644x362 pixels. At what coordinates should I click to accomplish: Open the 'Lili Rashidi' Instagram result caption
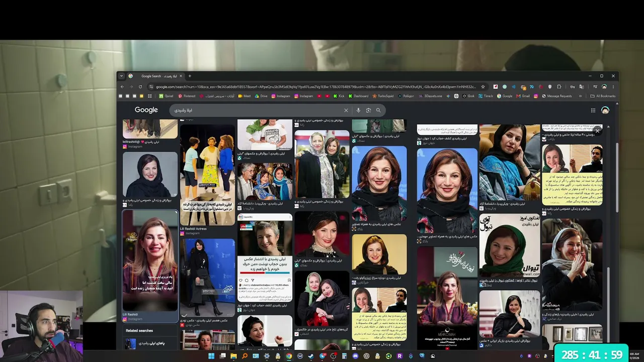(x=130, y=314)
